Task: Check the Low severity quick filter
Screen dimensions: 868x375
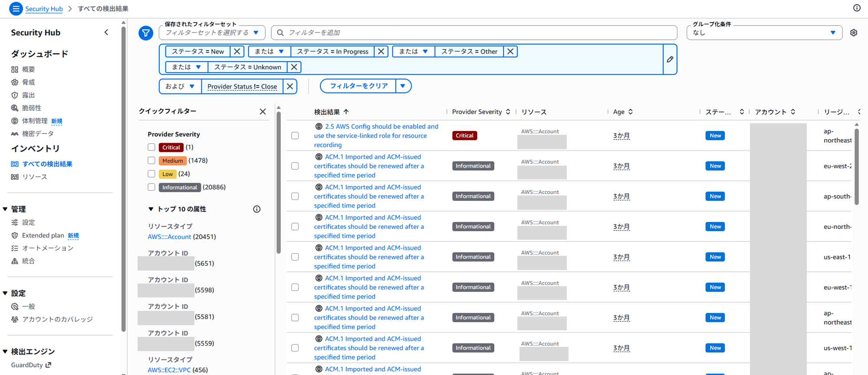Action: coord(151,174)
